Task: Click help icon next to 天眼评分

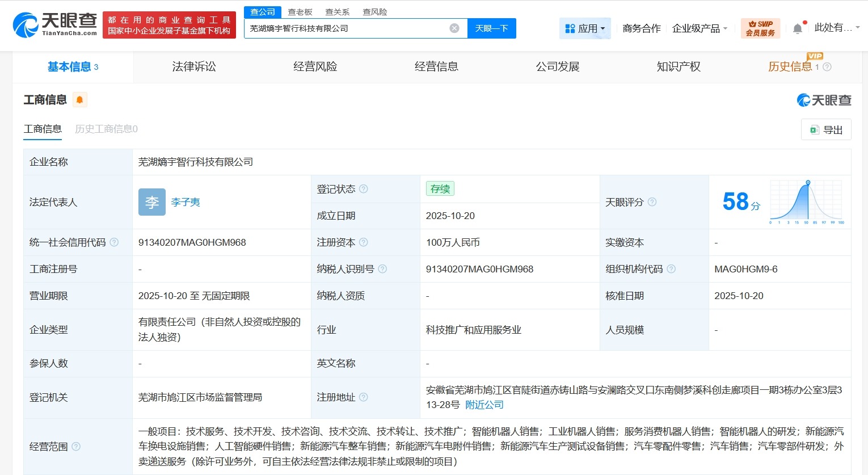Action: (651, 202)
